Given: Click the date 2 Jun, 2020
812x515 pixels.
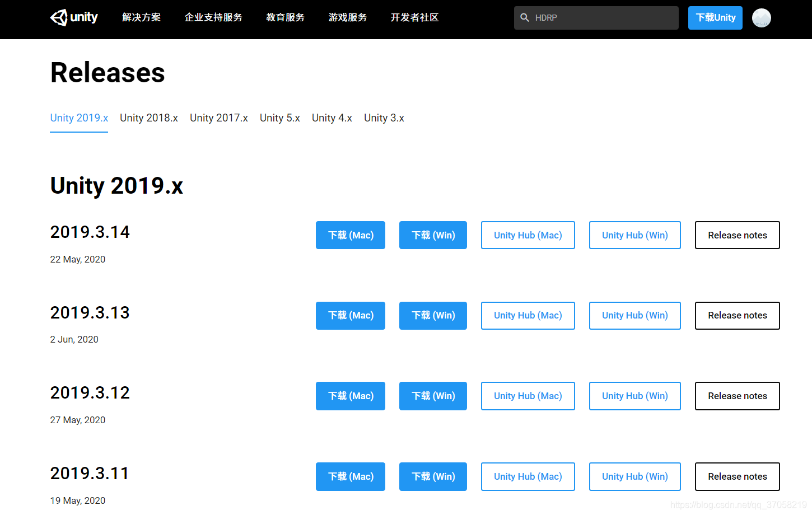Looking at the screenshot, I should [x=74, y=339].
